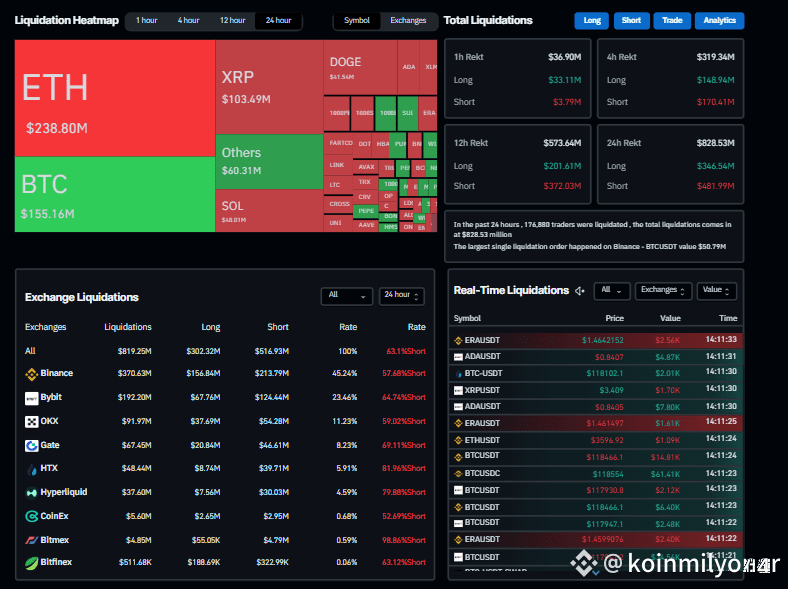Click the Hyperliquid exchange logo icon
The height and width of the screenshot is (589, 788).
pyautogui.click(x=32, y=493)
